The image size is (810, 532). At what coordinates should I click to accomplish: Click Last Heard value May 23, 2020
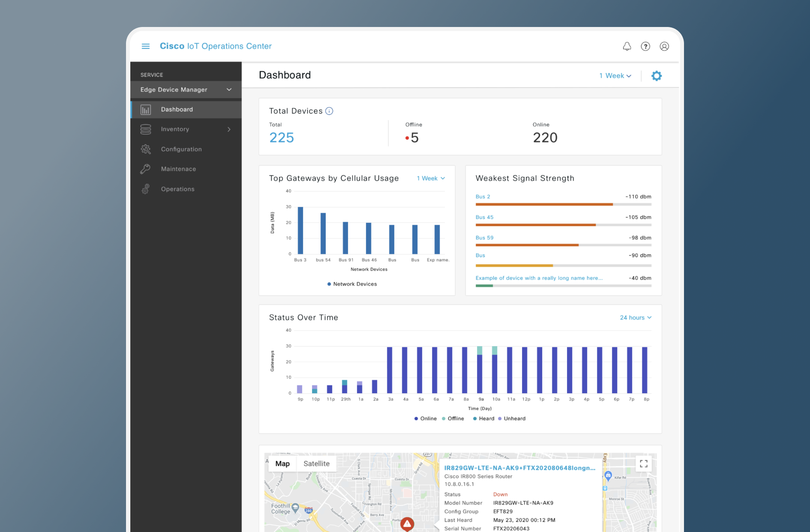coord(524,520)
